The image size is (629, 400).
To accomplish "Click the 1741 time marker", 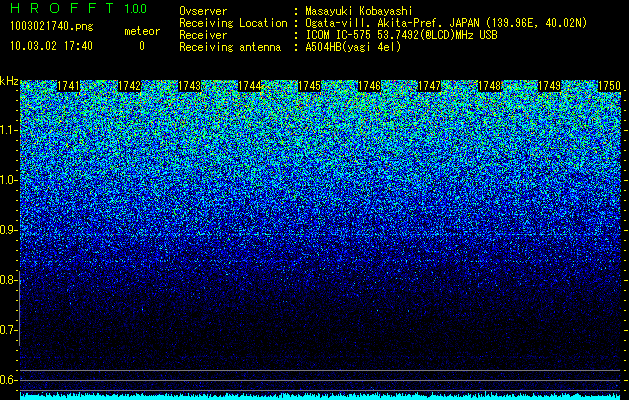I will tap(69, 86).
